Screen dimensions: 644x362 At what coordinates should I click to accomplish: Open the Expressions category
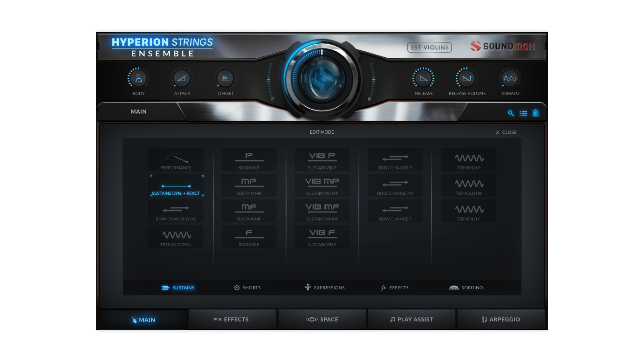(x=324, y=287)
